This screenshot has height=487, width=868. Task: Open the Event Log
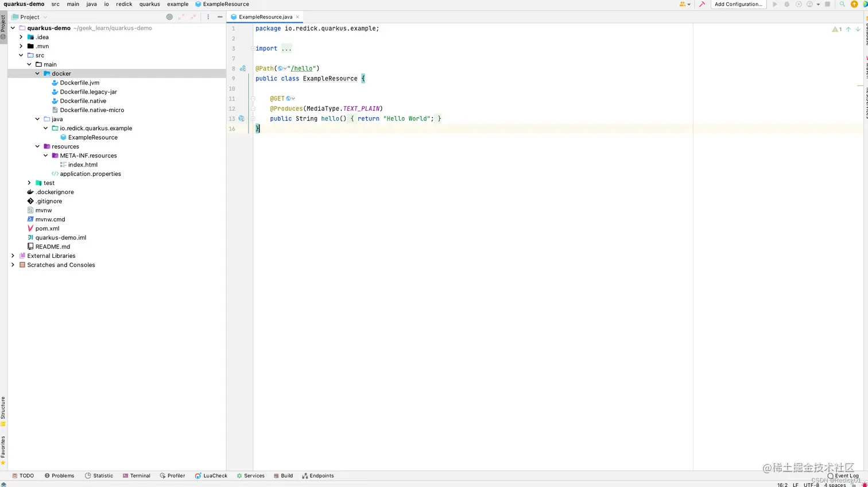click(x=843, y=476)
